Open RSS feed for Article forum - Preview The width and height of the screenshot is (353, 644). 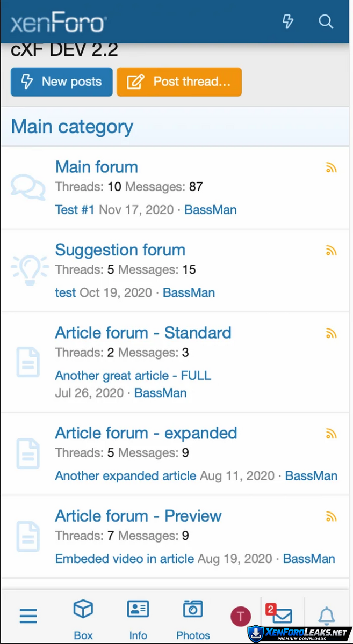[x=332, y=517]
